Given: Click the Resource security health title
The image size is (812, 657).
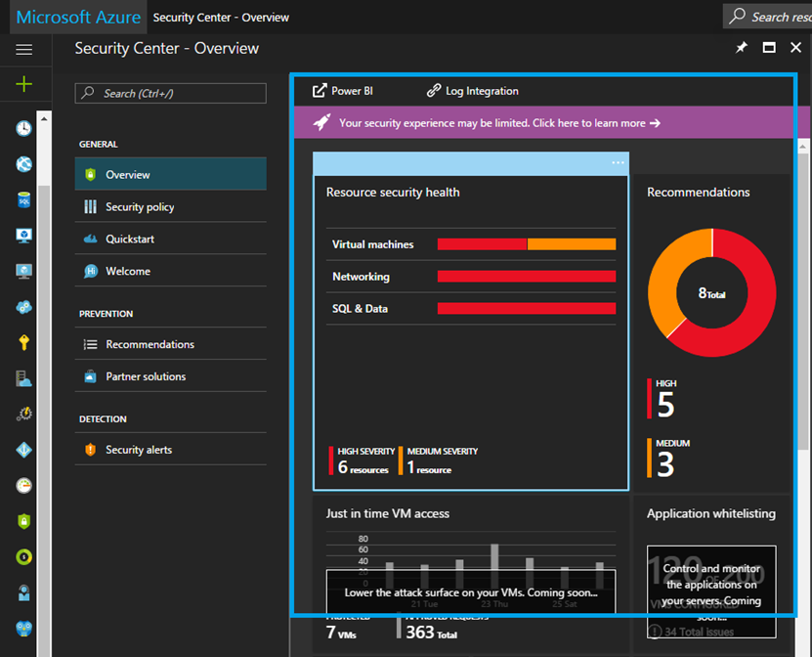Looking at the screenshot, I should pyautogui.click(x=393, y=193).
